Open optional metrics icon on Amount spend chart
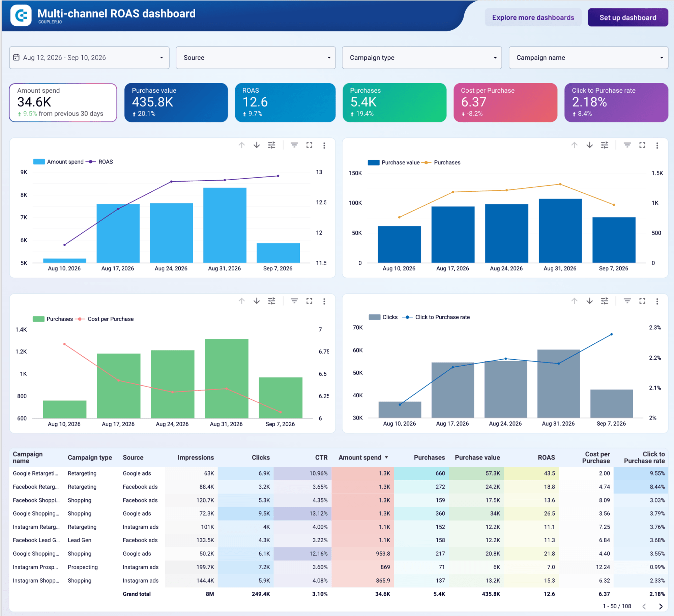Viewport: 674px width, 616px height. click(271, 145)
